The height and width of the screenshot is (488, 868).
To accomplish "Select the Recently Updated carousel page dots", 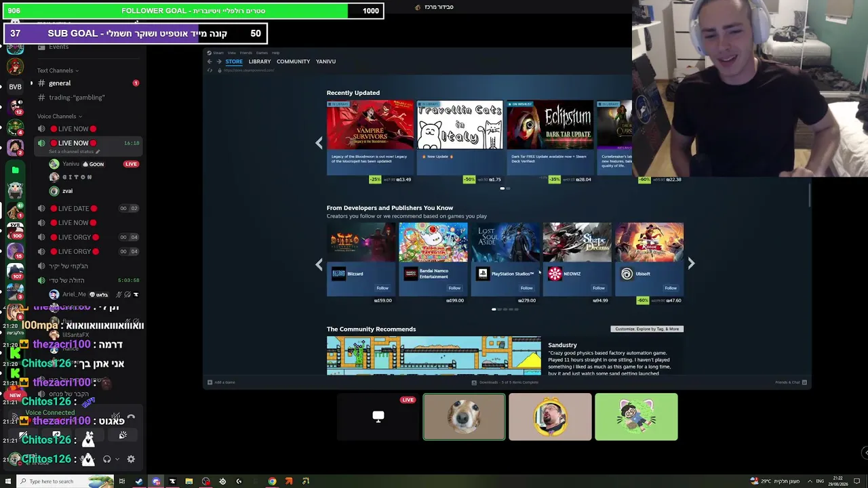I will click(505, 188).
